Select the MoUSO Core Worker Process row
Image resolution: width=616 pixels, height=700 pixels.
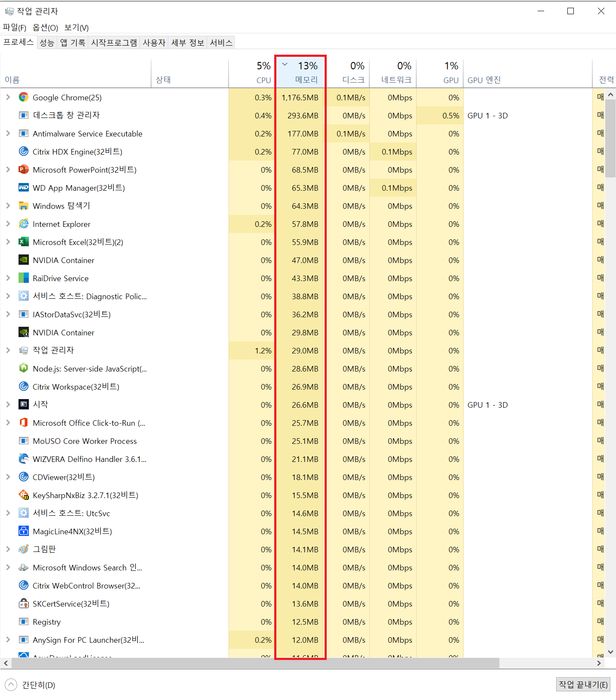[x=303, y=441]
